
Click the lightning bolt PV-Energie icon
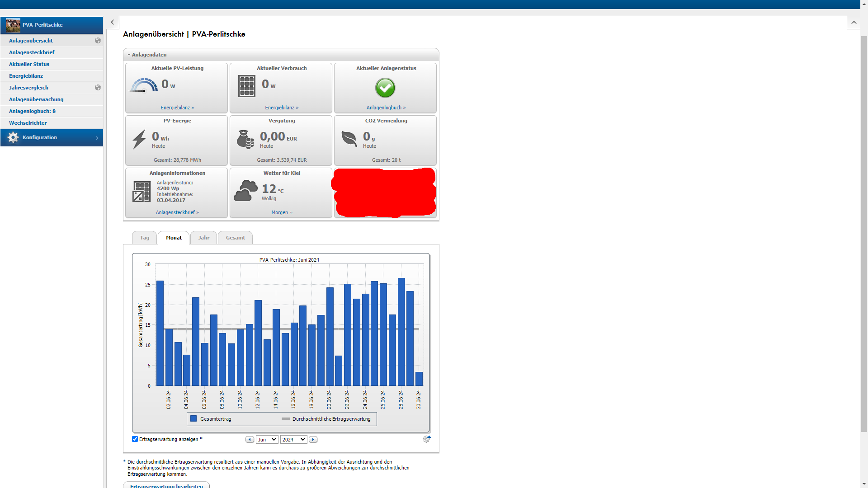click(139, 139)
